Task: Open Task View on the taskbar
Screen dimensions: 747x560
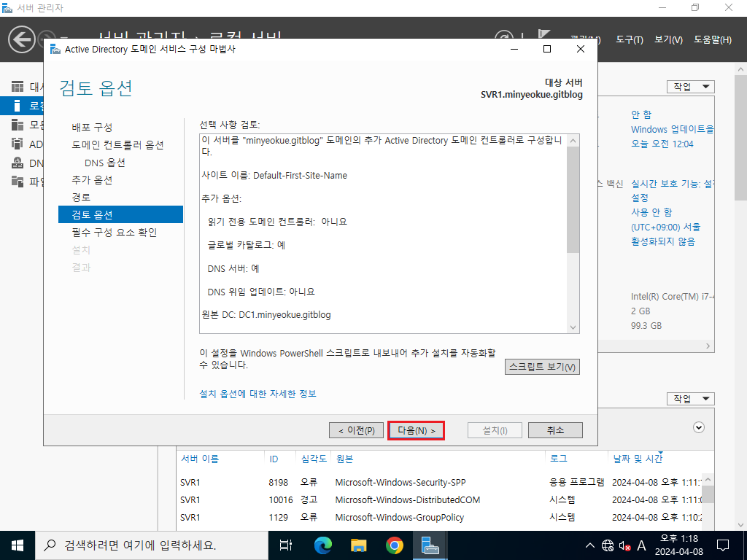Action: 286,545
